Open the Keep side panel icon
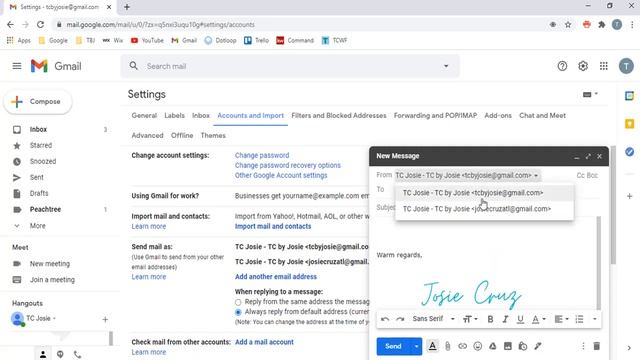This screenshot has width=640, height=360. pyautogui.click(x=629, y=124)
